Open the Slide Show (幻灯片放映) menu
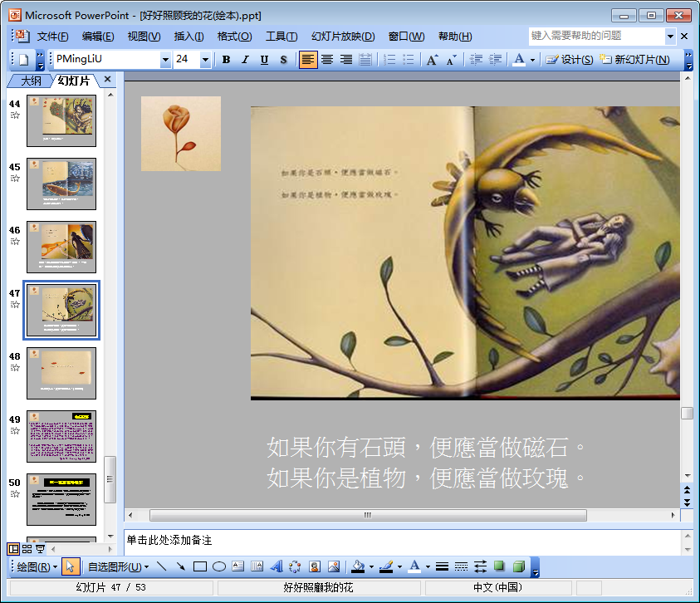The width and height of the screenshot is (700, 603). tap(343, 37)
